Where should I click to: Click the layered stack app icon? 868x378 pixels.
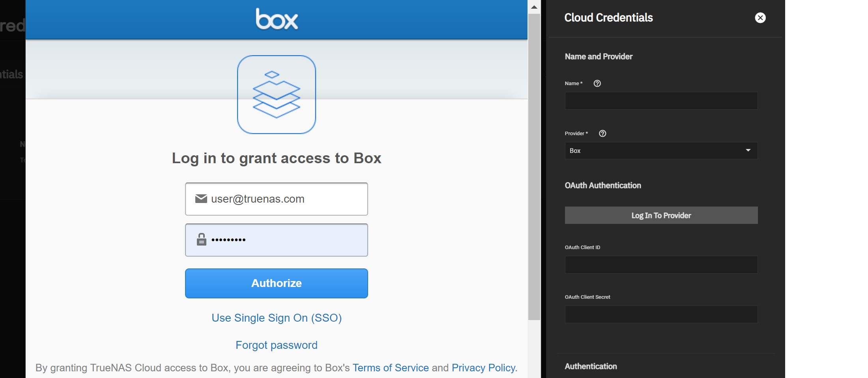point(277,95)
